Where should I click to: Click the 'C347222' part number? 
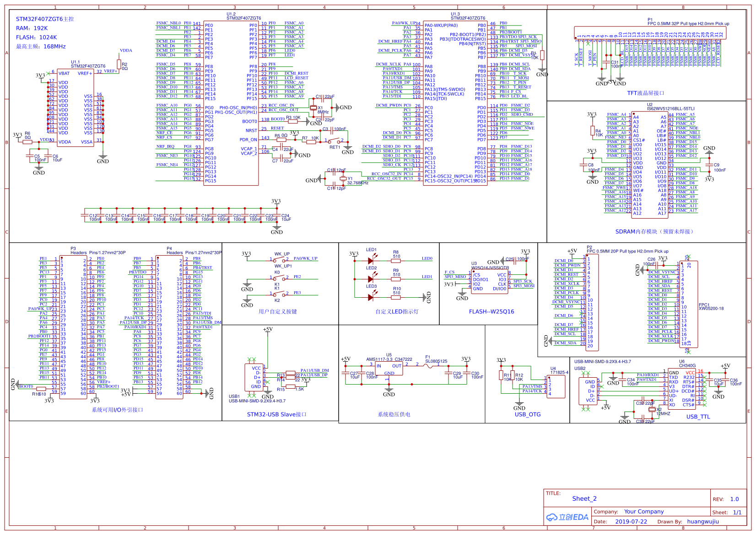pos(404,359)
